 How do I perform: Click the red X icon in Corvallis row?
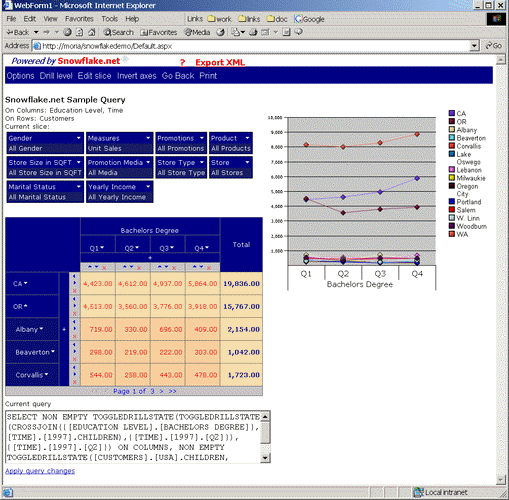point(74,382)
